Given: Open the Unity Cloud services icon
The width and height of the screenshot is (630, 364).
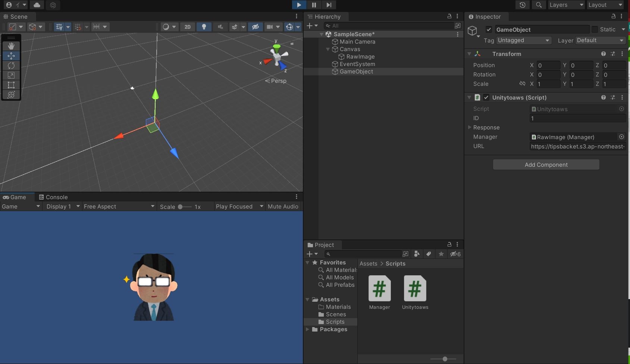Looking at the screenshot, I should click(37, 5).
